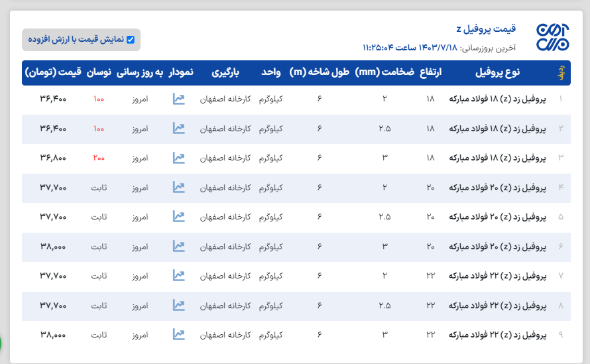Open chart icon for row 9 profile
The height and width of the screenshot is (364, 590).
[x=178, y=335]
